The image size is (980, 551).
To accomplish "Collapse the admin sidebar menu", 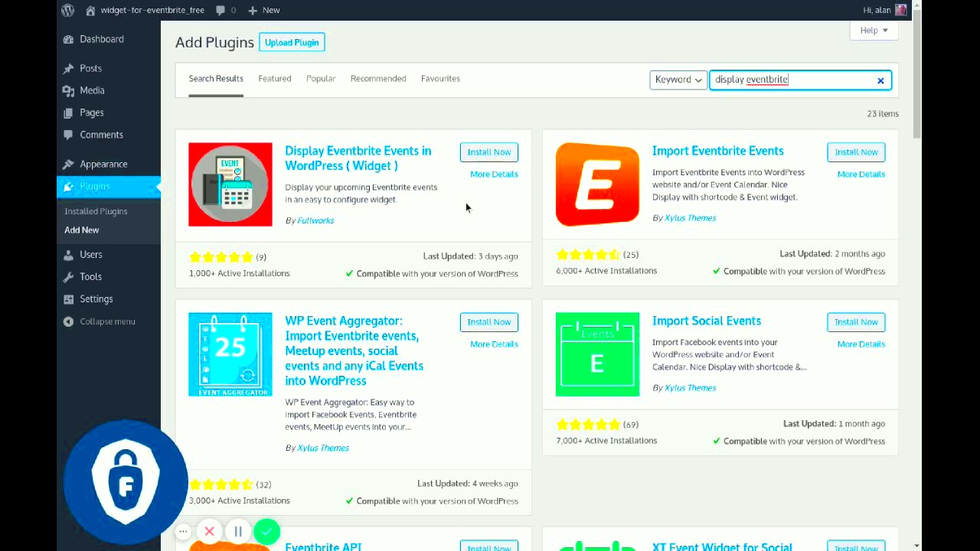I will (100, 321).
